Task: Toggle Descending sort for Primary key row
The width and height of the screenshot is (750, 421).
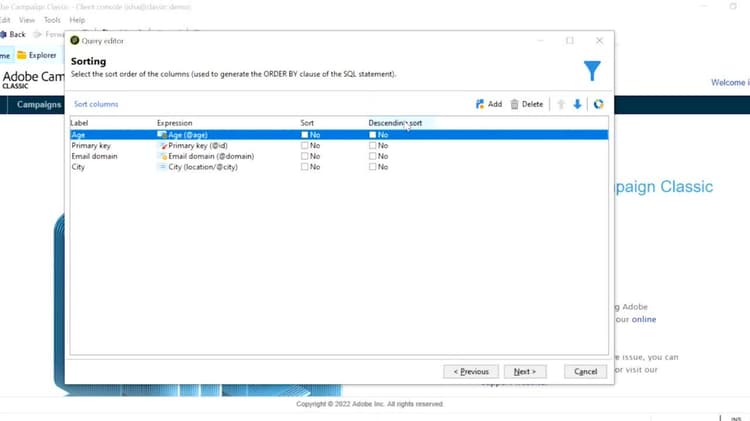Action: click(373, 145)
